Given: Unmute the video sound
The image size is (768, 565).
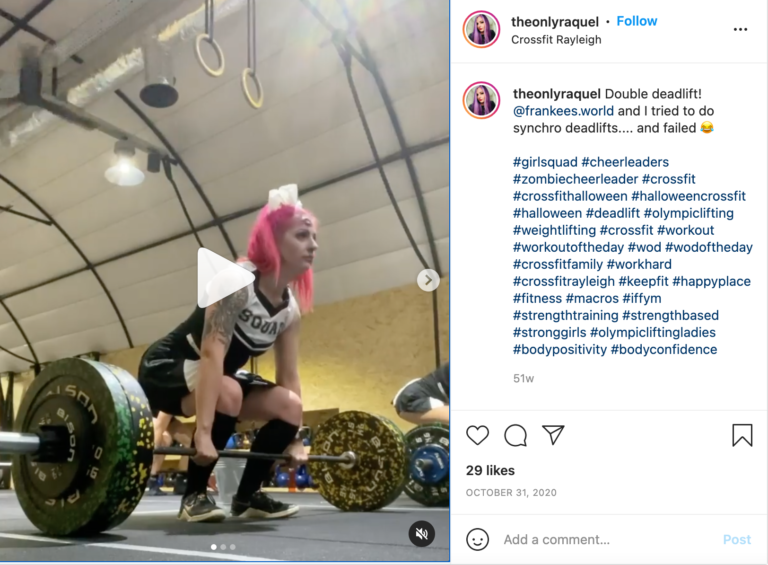Looking at the screenshot, I should tap(422, 533).
